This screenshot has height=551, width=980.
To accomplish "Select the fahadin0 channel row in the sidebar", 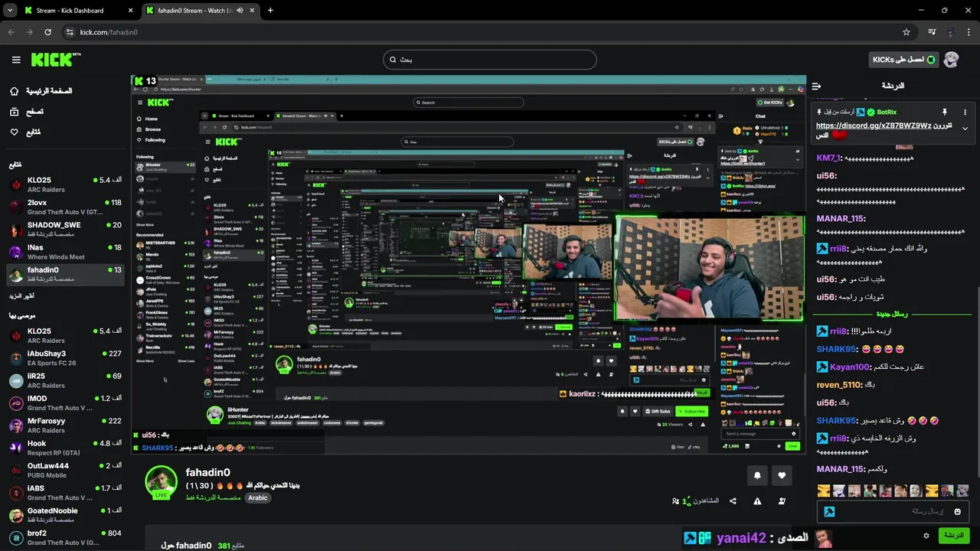I will [65, 274].
